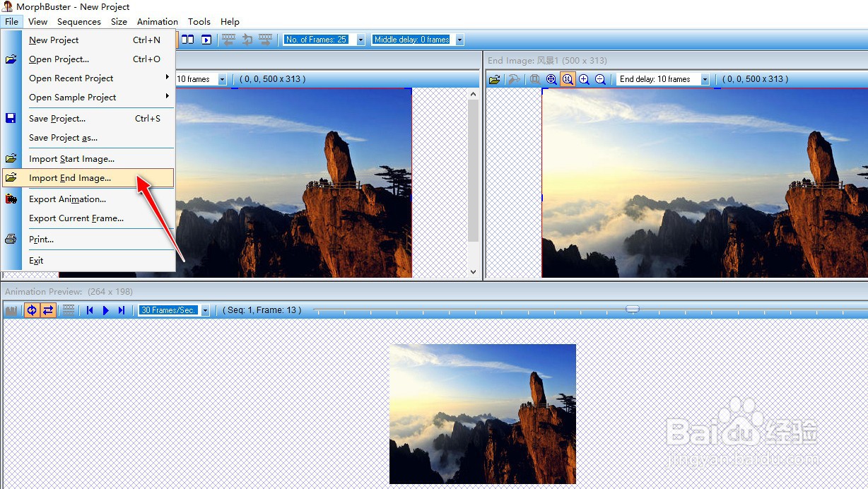Open the Help menu
Viewport: 868px width, 489px height.
pos(230,21)
